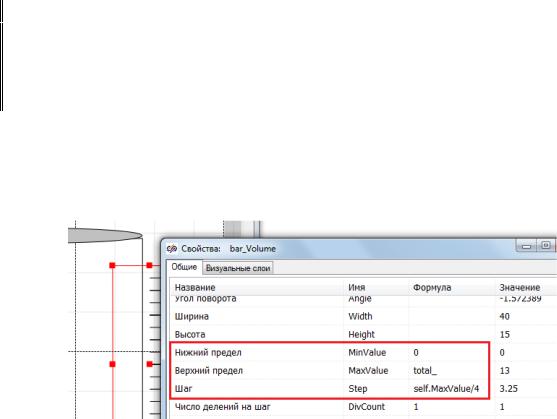Click the Имя column header
557x419 pixels.
point(376,287)
